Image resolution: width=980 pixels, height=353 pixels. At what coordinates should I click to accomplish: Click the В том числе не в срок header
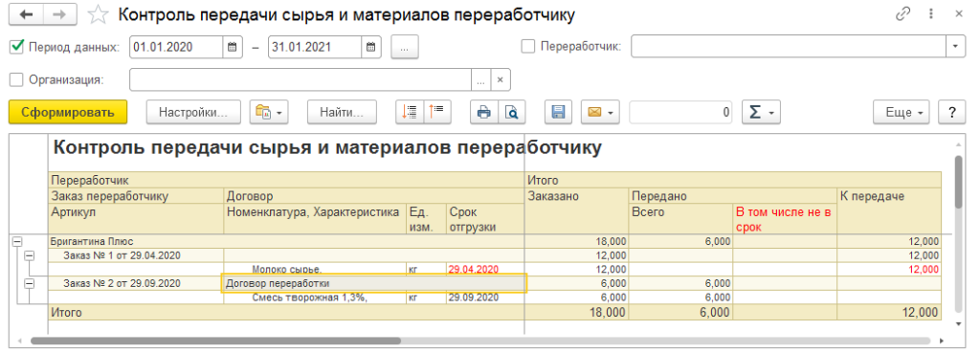[785, 219]
